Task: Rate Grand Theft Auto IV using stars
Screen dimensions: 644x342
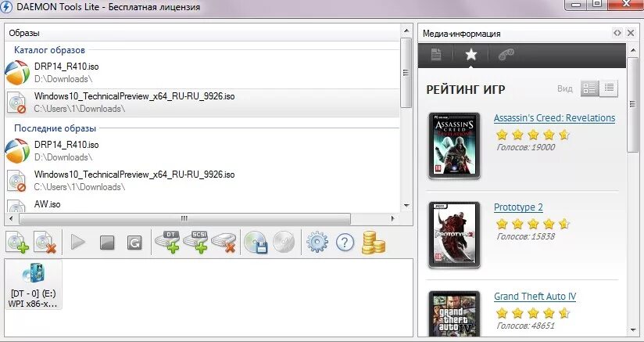Action: tap(533, 313)
